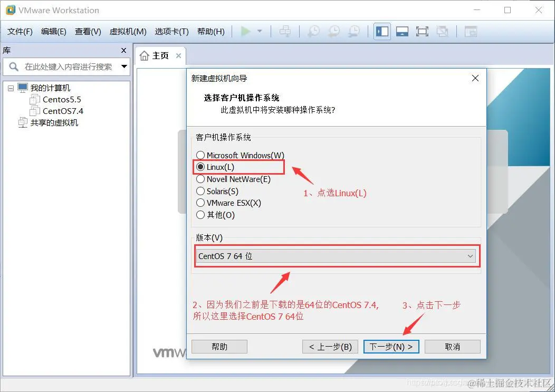This screenshot has width=555, height=392.
Task: Select the Linux(L) radio button
Action: pos(200,167)
